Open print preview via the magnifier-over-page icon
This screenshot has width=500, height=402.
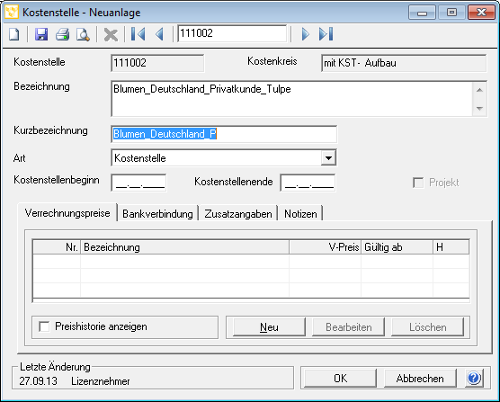coord(83,34)
